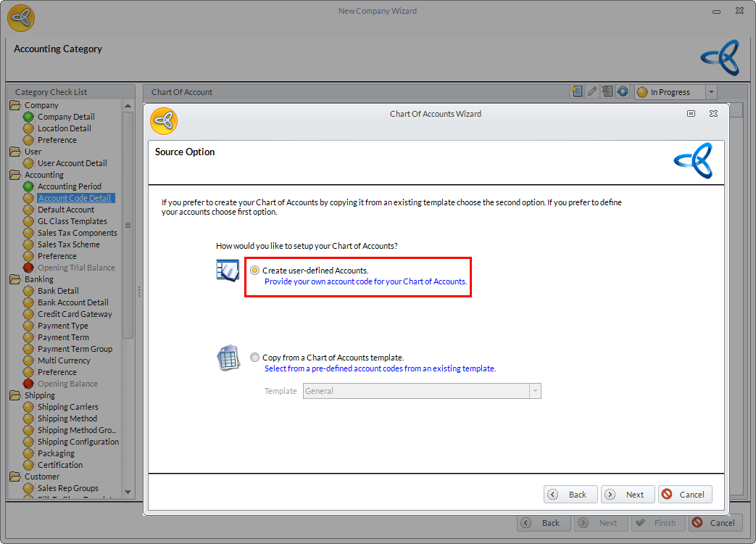Click red status icon beside Opening Trial Balance
The height and width of the screenshot is (544, 756).
28,268
